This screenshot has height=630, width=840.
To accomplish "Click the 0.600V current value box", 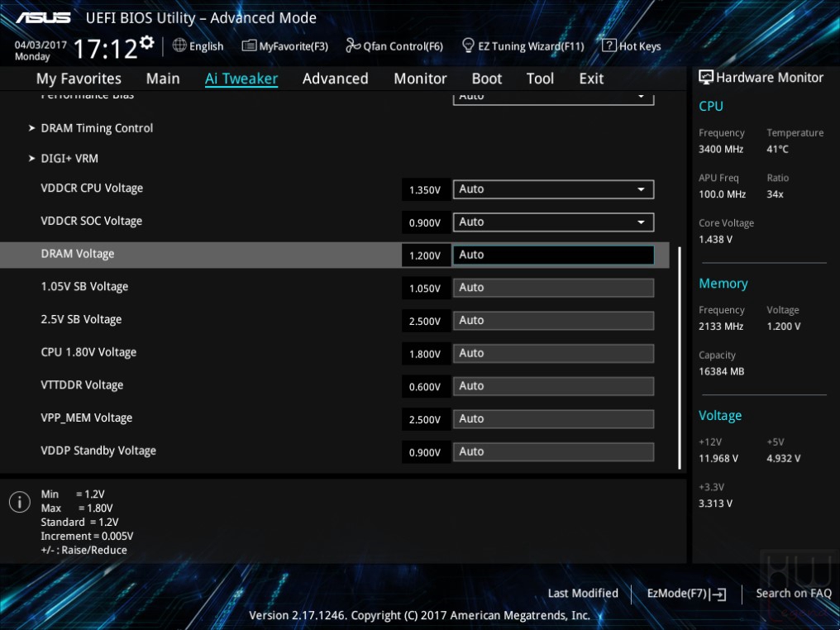I will (425, 387).
